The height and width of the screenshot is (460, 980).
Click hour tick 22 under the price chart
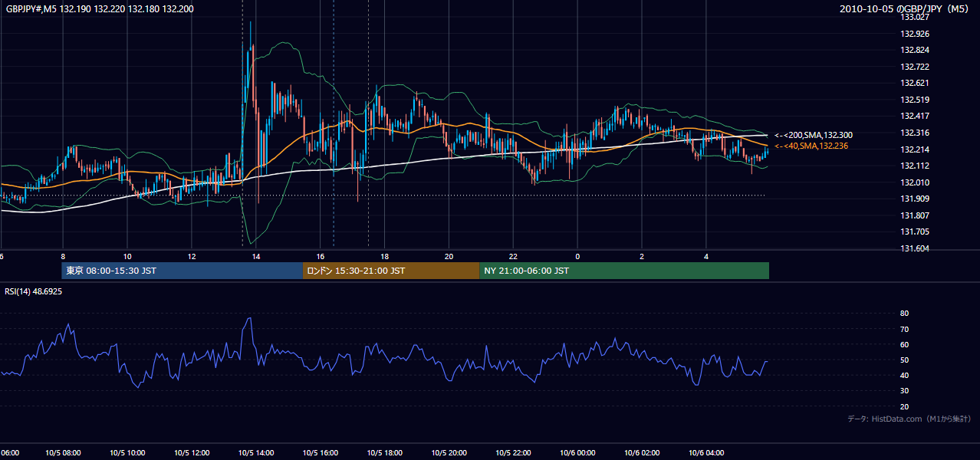coord(513,256)
